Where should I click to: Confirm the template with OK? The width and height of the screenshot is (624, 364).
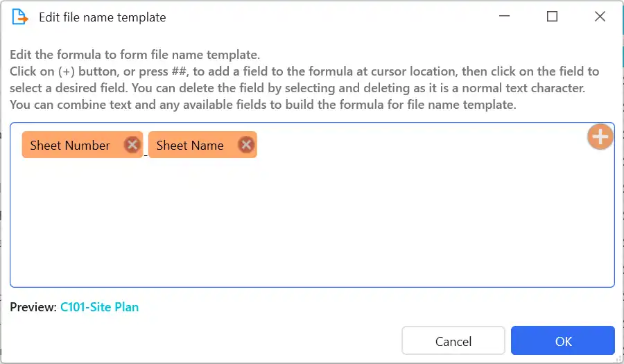tap(563, 341)
